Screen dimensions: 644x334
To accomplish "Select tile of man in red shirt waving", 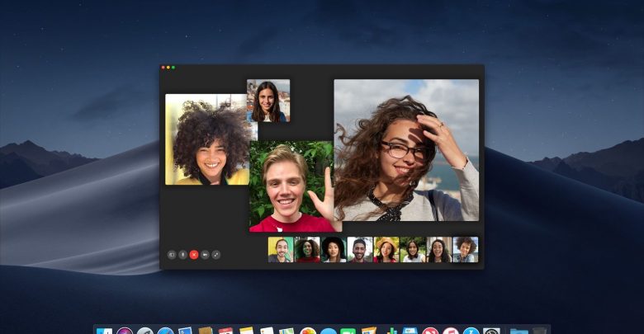I will click(x=291, y=186).
